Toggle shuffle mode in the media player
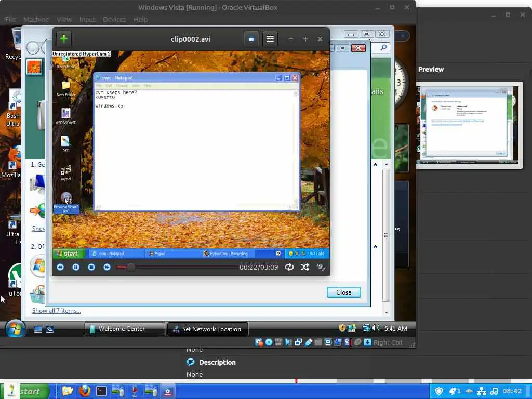 coord(304,268)
